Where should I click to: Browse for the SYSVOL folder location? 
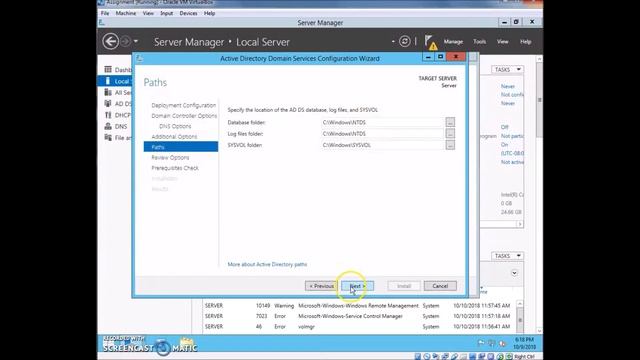tap(450, 145)
